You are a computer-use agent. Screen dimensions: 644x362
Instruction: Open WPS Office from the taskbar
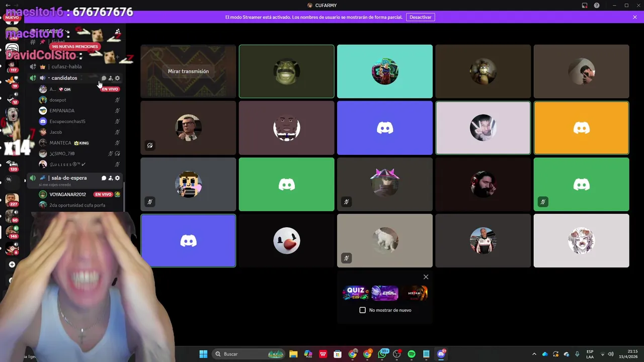tap(323, 354)
